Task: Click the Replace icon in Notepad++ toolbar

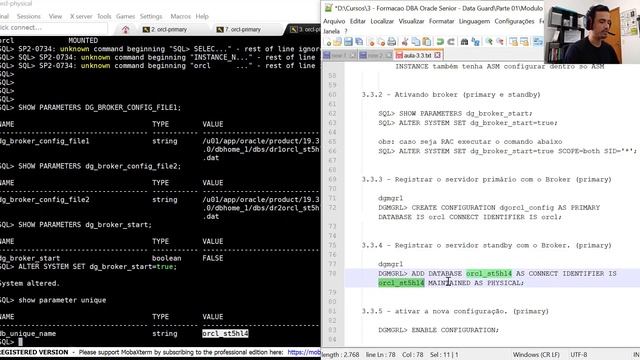Action: (476, 42)
